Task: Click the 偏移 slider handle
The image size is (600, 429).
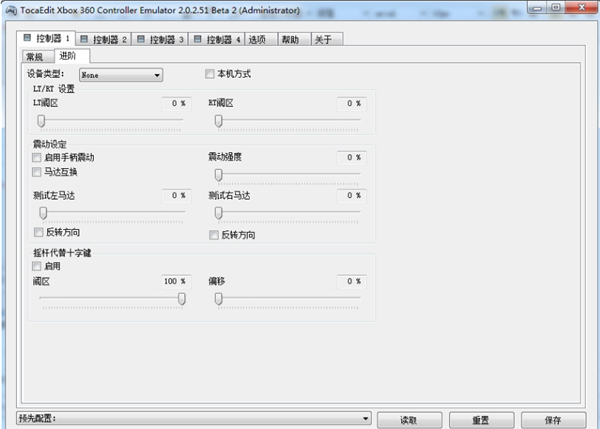Action: [x=218, y=299]
